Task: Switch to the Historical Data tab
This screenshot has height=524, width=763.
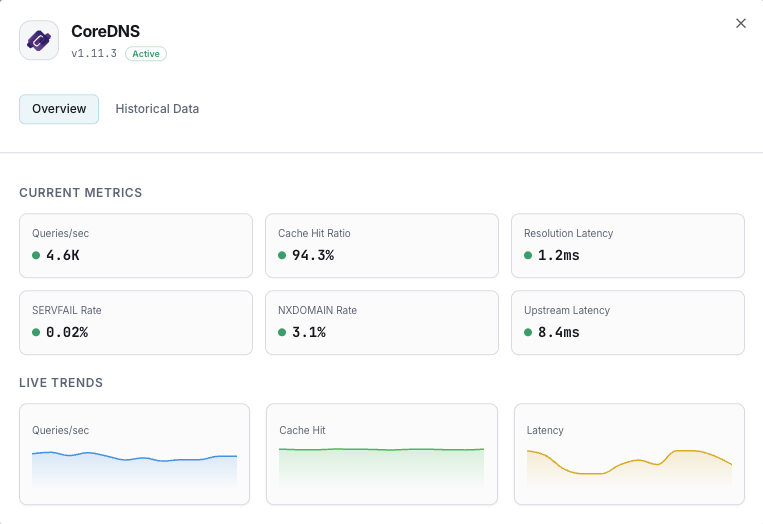Action: pyautogui.click(x=157, y=109)
